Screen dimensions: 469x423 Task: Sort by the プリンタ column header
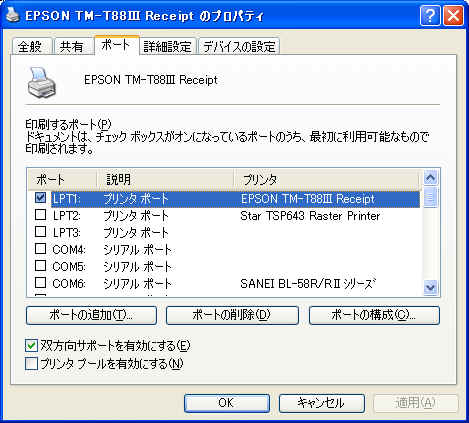[x=326, y=180]
